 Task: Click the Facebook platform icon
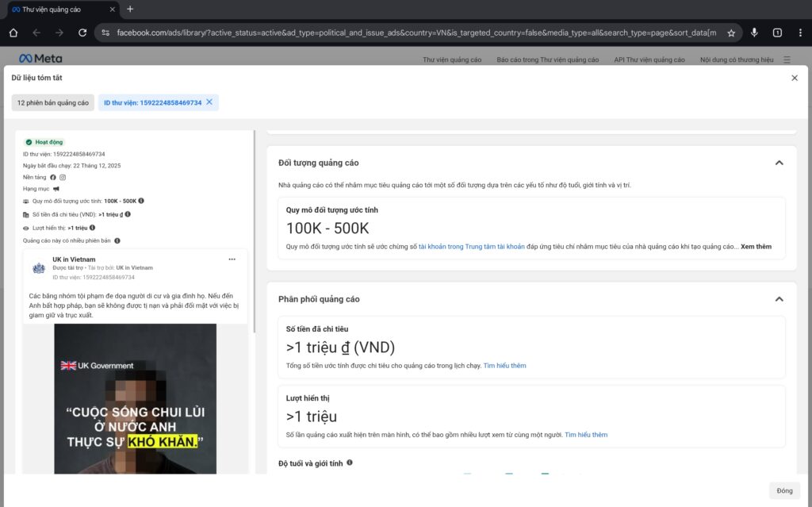[x=53, y=177]
